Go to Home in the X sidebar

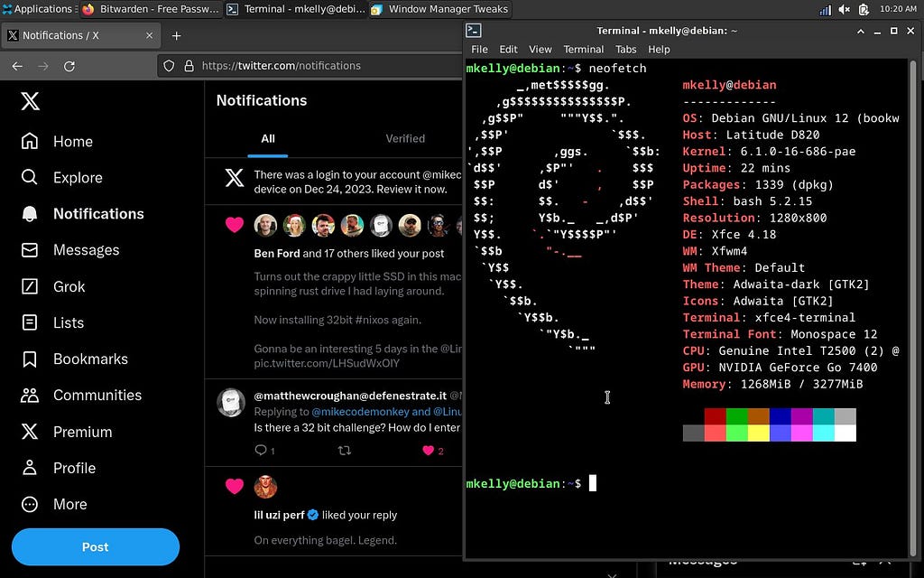(57, 142)
